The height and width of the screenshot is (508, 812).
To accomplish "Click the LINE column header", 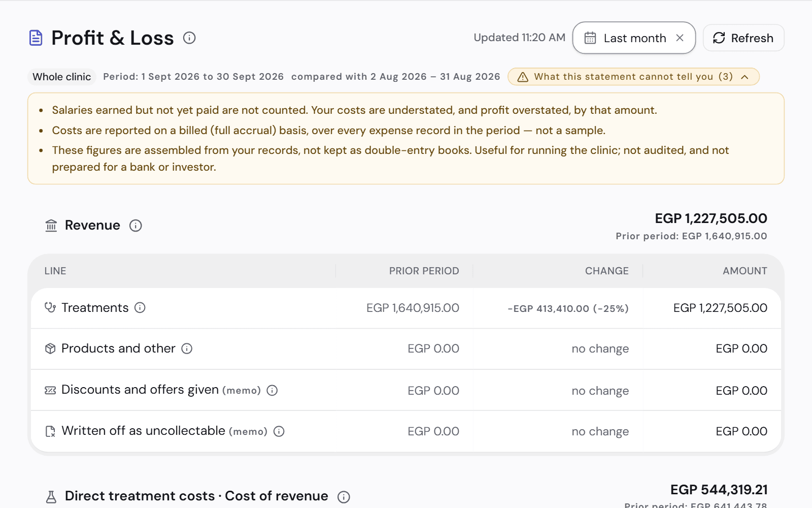I will click(x=55, y=271).
